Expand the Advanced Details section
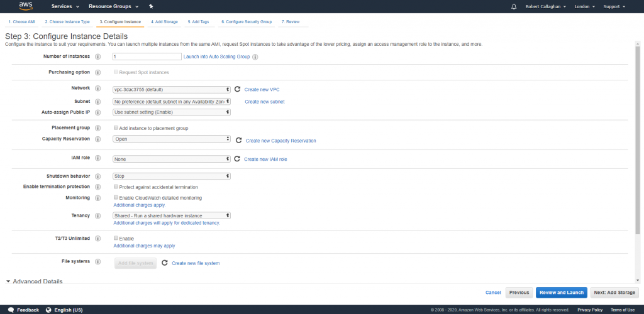Image resolution: width=644 pixels, height=314 pixels. pos(34,281)
